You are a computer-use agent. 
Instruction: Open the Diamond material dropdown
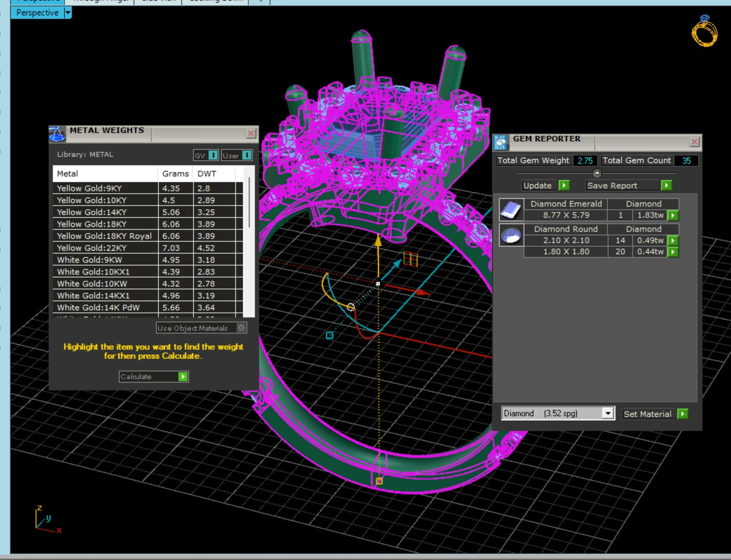coord(607,413)
